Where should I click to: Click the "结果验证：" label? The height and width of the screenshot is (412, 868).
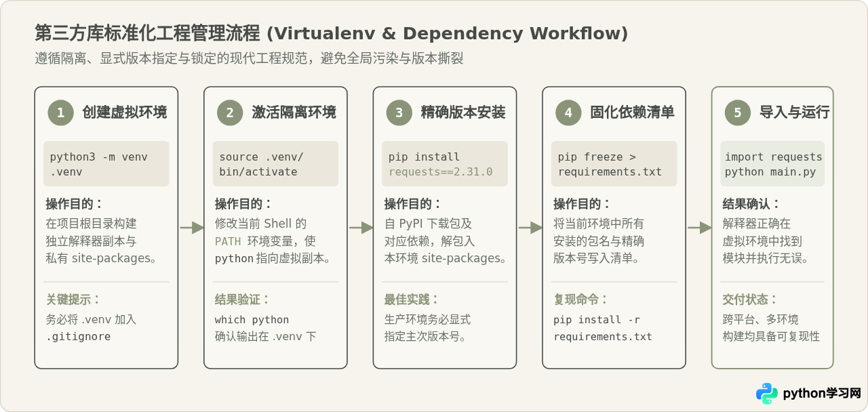(242, 300)
